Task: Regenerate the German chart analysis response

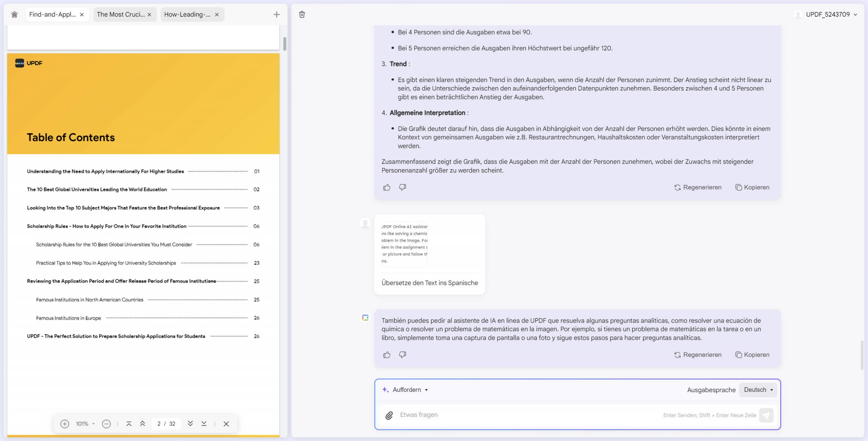Action: (x=698, y=187)
